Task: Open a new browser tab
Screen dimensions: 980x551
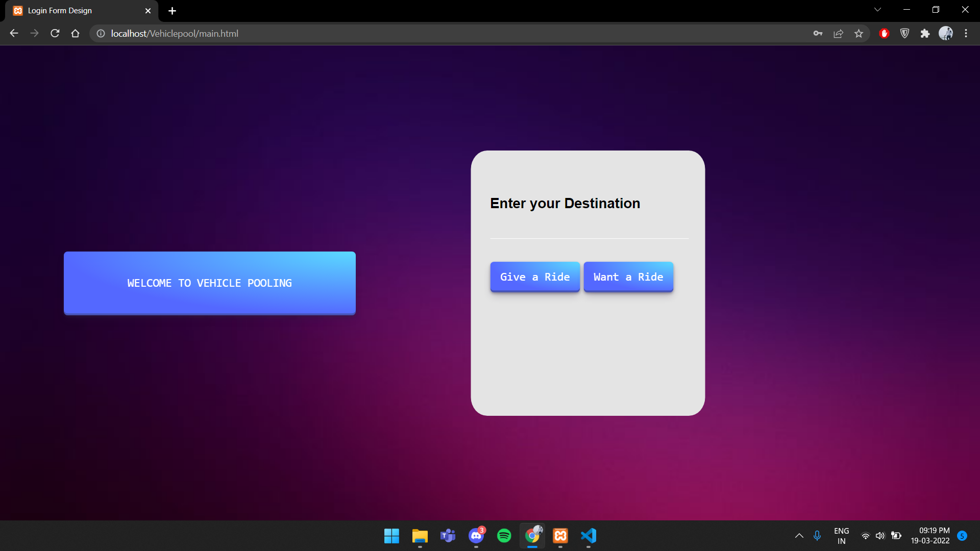Action: click(x=172, y=11)
